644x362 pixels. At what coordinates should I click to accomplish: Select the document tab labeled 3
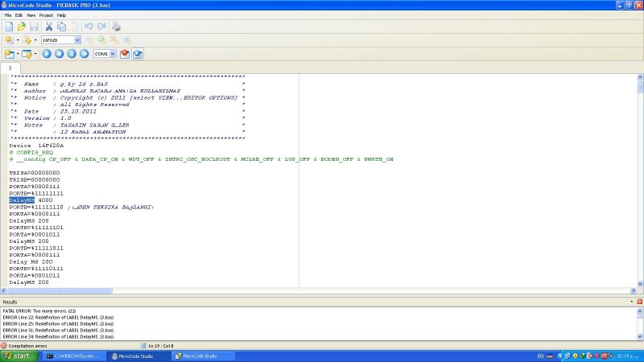click(10, 68)
